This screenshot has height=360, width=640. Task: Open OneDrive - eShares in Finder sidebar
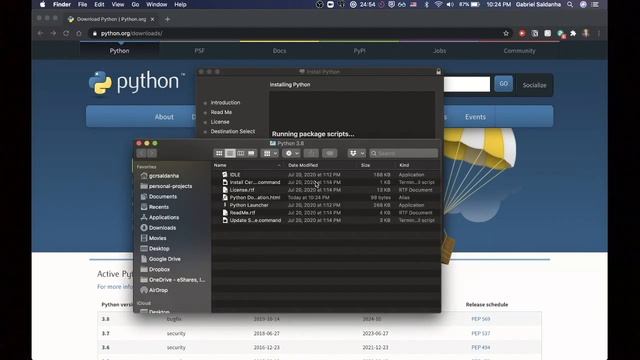pyautogui.click(x=177, y=280)
